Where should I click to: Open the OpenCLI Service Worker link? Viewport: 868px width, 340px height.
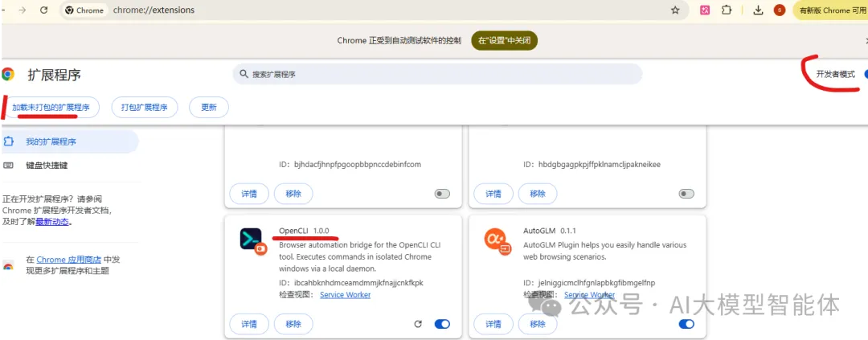click(345, 295)
